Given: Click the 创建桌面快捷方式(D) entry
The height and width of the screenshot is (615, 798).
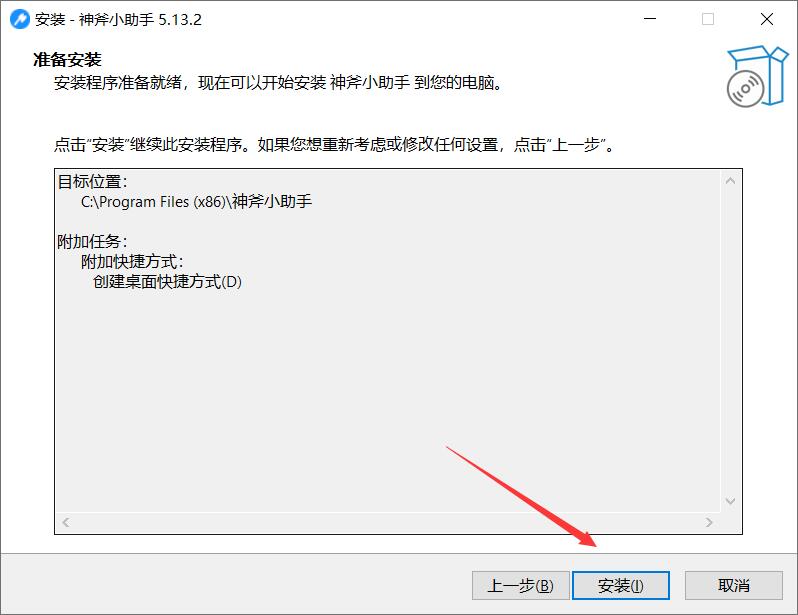Looking at the screenshot, I should point(167,282).
